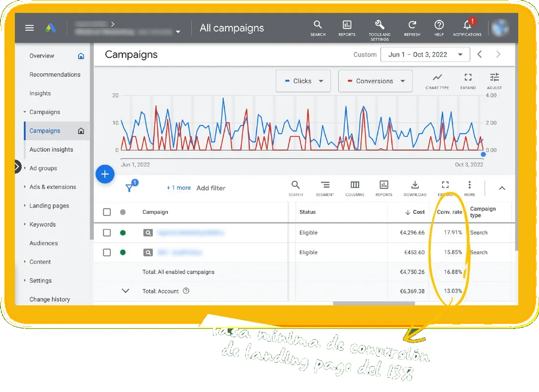This screenshot has height=392, width=539.
Task: Click the help icon beside Total: Account
Action: click(186, 291)
